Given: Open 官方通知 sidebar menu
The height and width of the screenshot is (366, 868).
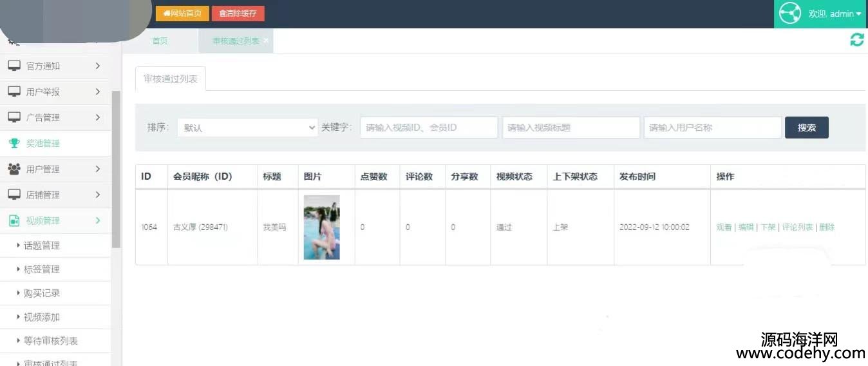Looking at the screenshot, I should [x=55, y=66].
